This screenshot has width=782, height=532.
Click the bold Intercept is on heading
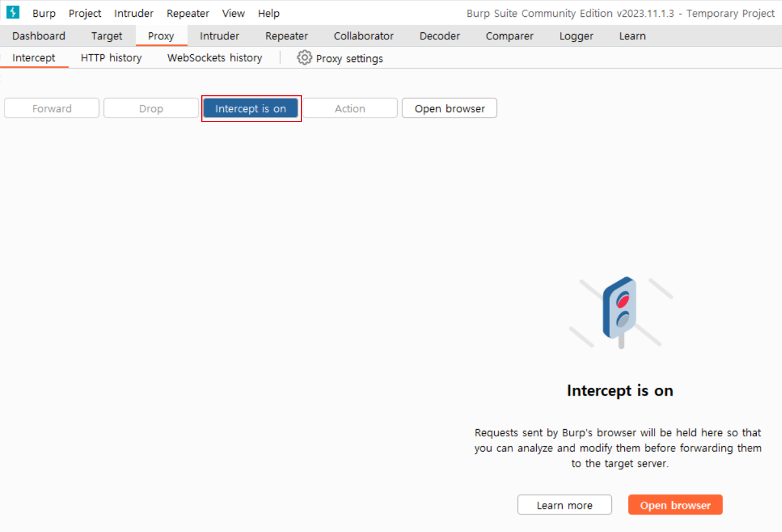(x=620, y=390)
